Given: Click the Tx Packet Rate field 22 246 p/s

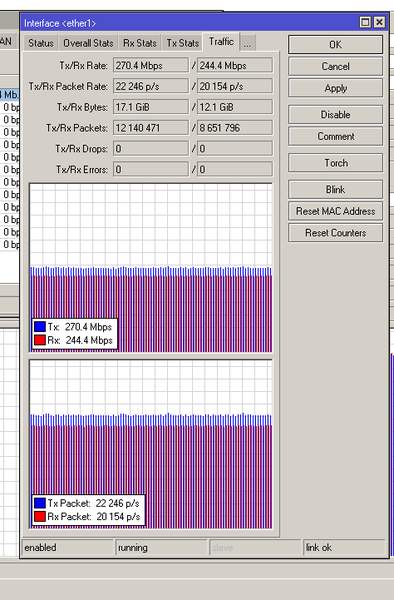Looking at the screenshot, I should (x=151, y=86).
